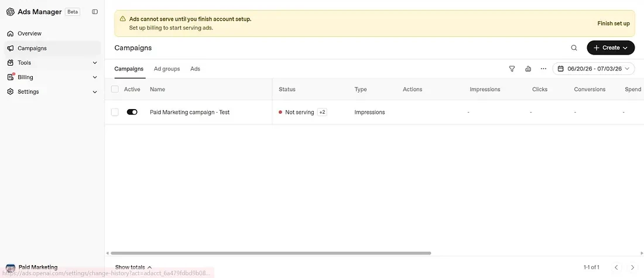
Task: Click the Tools toolbox icon
Action: tap(11, 63)
